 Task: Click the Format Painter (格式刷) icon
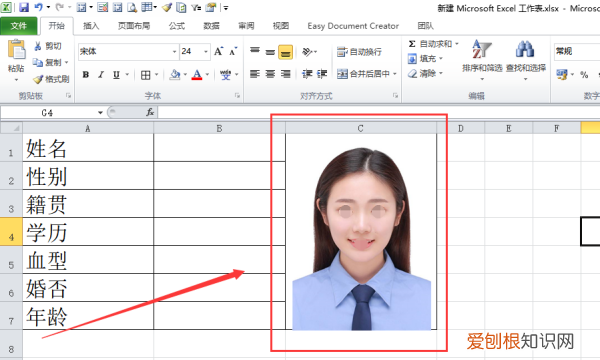click(x=38, y=79)
